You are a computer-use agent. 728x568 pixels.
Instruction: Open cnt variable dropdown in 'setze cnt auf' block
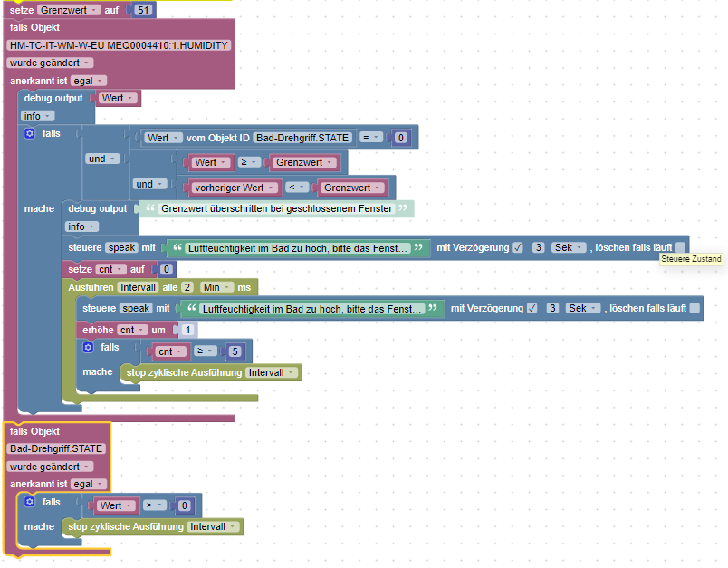(111, 269)
